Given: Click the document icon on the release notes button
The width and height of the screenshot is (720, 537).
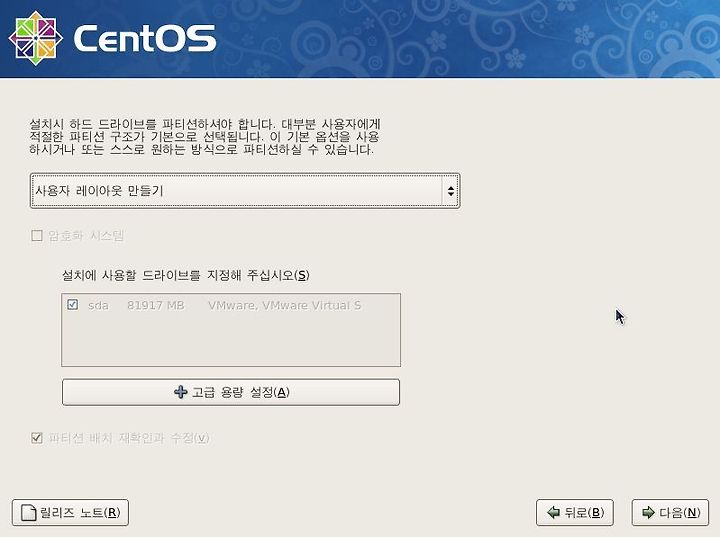Looking at the screenshot, I should coord(29,513).
